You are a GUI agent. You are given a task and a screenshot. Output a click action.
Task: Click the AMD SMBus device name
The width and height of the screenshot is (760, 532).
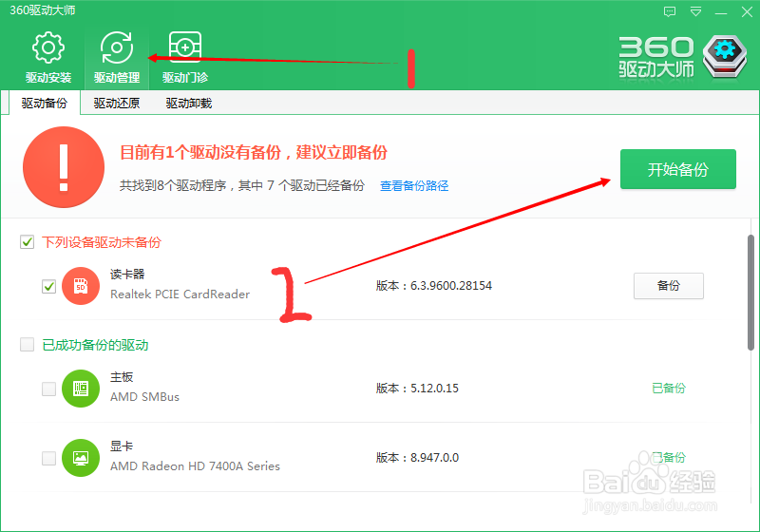click(x=144, y=397)
